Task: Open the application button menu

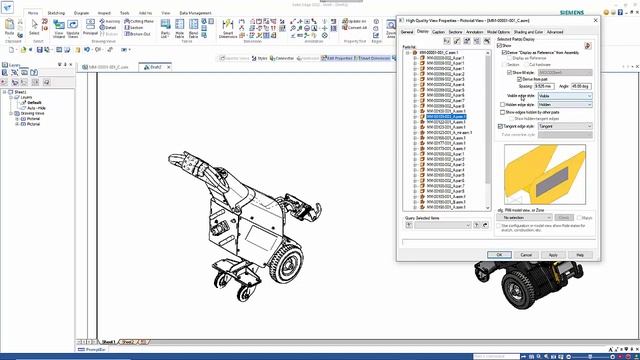Action: [7, 7]
